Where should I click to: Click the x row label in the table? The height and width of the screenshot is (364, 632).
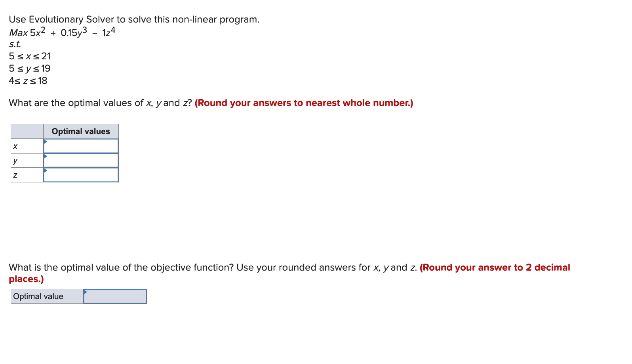16,146
